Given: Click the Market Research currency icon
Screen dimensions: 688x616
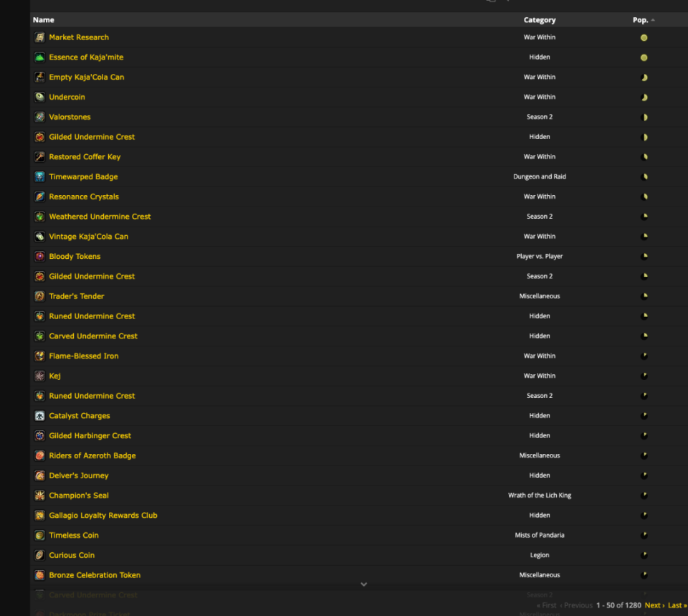Looking at the screenshot, I should (39, 37).
